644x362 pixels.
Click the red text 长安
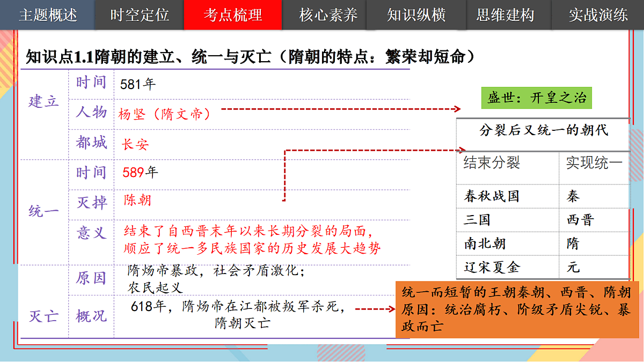click(x=135, y=144)
